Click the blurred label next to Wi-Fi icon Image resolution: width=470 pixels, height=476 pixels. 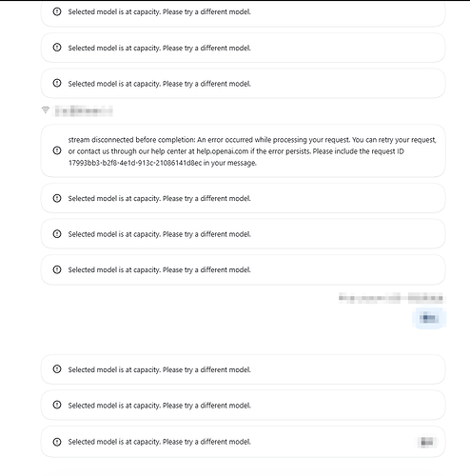(84, 110)
